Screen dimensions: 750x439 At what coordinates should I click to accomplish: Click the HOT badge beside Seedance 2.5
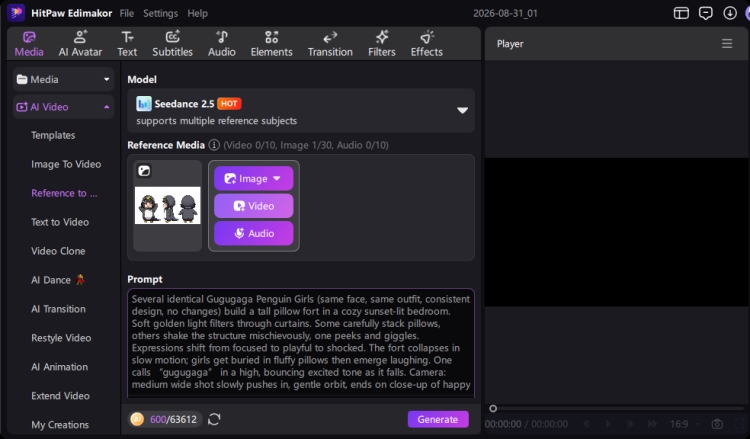[229, 103]
